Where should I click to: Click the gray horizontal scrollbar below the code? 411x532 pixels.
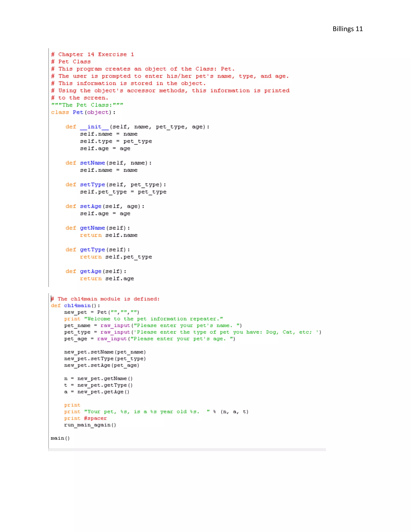click(x=187, y=450)
